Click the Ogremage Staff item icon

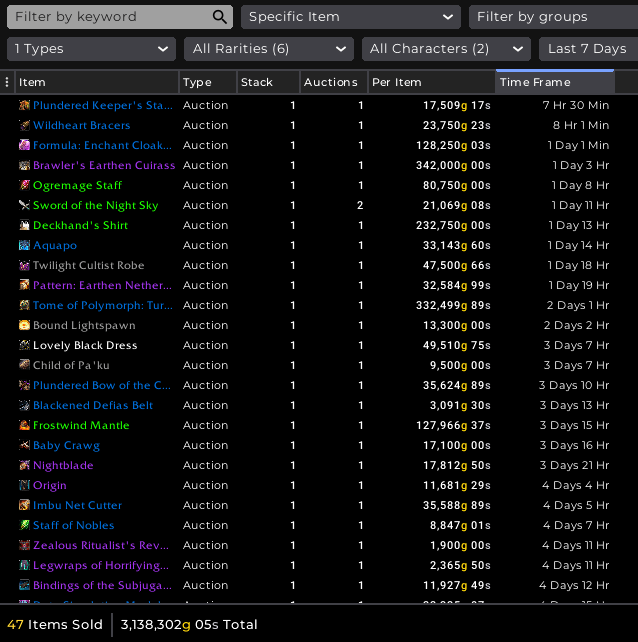[24, 185]
